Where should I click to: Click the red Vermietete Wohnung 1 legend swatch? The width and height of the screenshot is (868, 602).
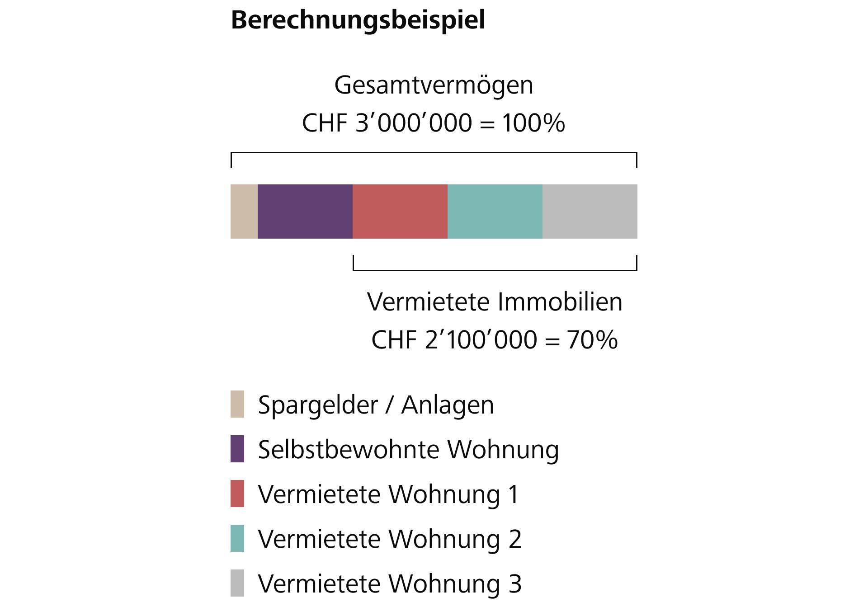(x=237, y=494)
